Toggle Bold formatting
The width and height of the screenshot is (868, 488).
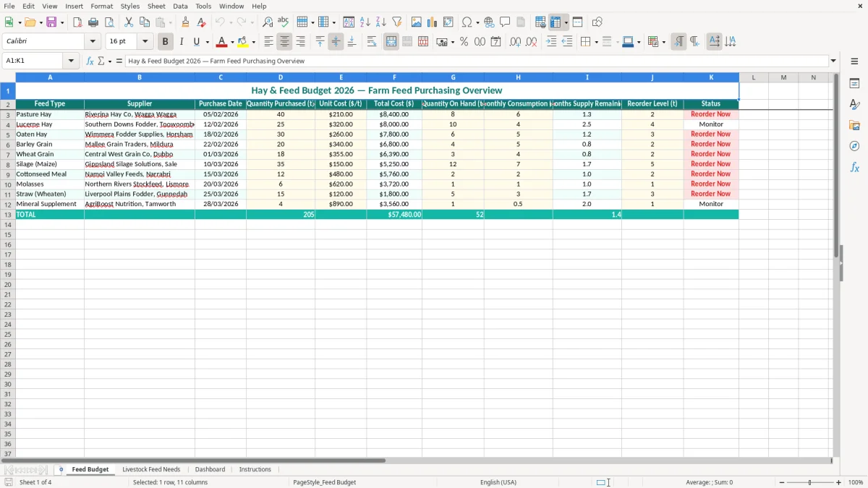(166, 42)
